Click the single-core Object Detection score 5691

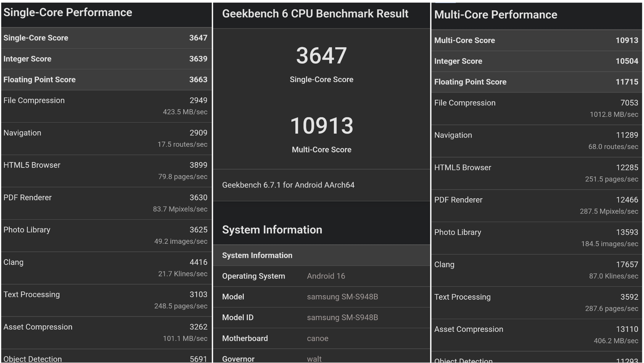[199, 359]
